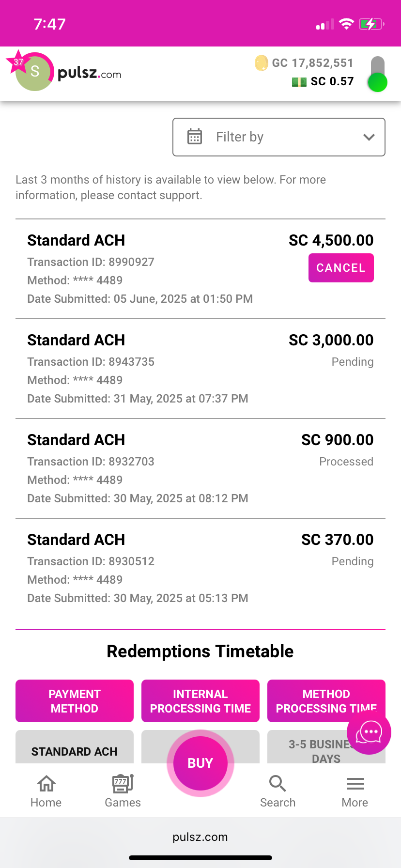Open the Filter by dropdown

[x=278, y=137]
